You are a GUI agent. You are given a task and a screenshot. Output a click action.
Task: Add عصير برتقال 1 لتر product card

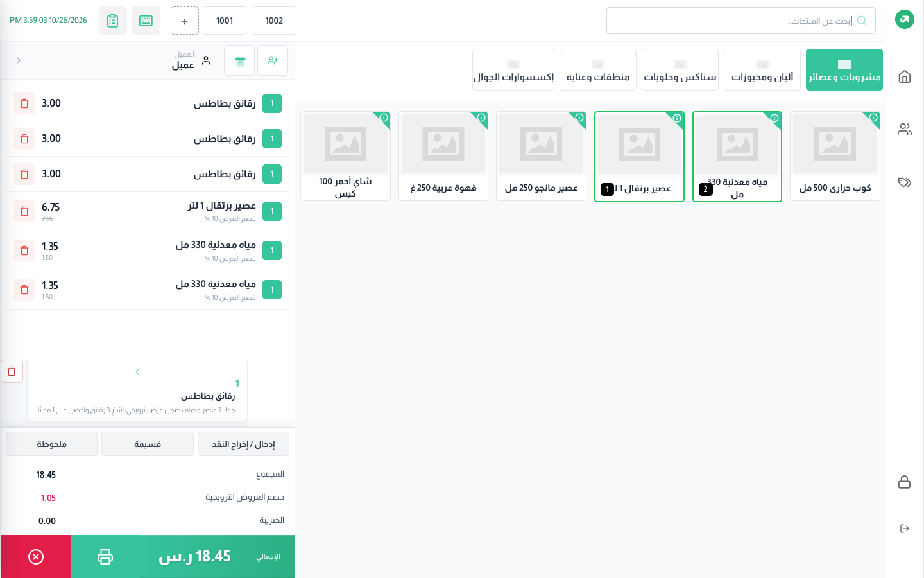tap(639, 157)
